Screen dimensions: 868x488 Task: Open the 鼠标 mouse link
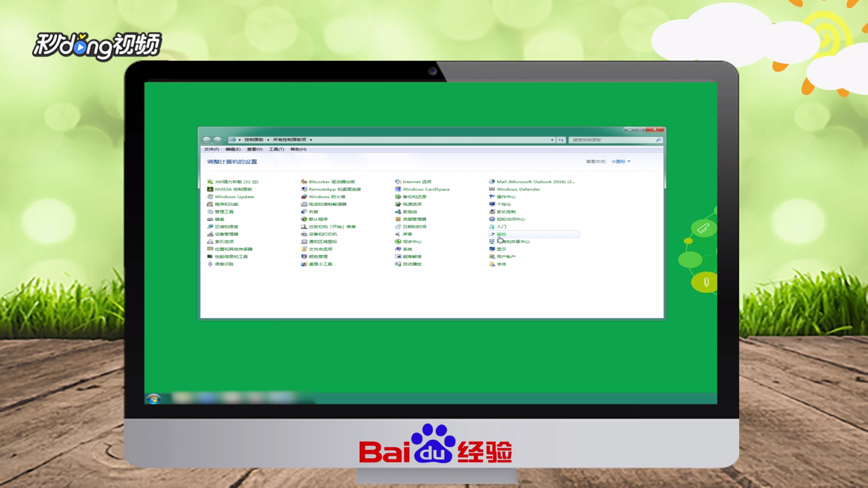point(501,234)
